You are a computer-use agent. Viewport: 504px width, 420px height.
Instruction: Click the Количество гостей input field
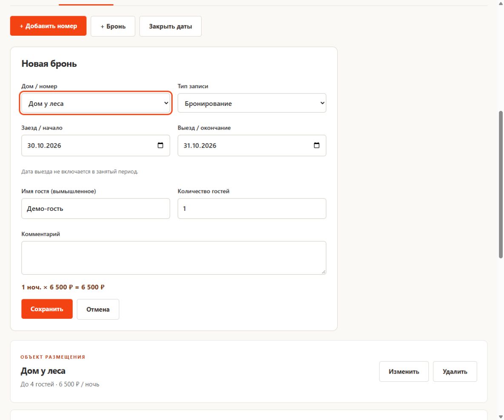point(252,209)
